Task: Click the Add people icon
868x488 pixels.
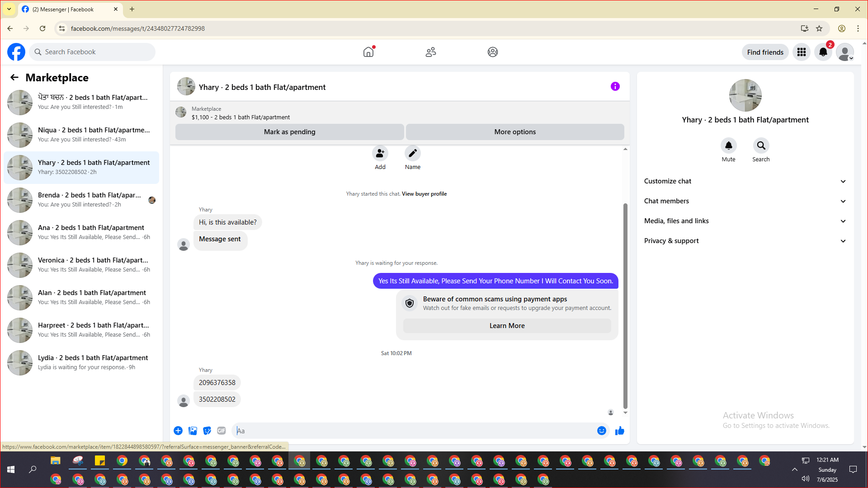Action: [x=380, y=154]
